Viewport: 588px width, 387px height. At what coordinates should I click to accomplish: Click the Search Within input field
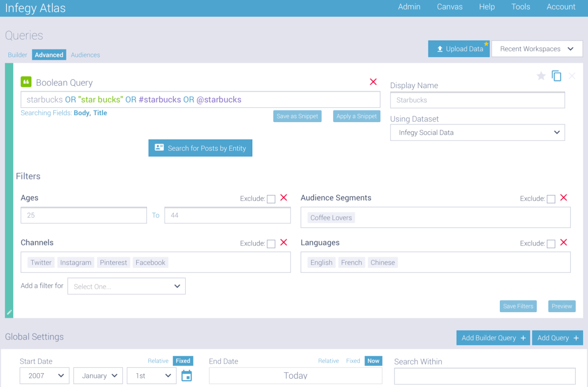click(x=485, y=376)
